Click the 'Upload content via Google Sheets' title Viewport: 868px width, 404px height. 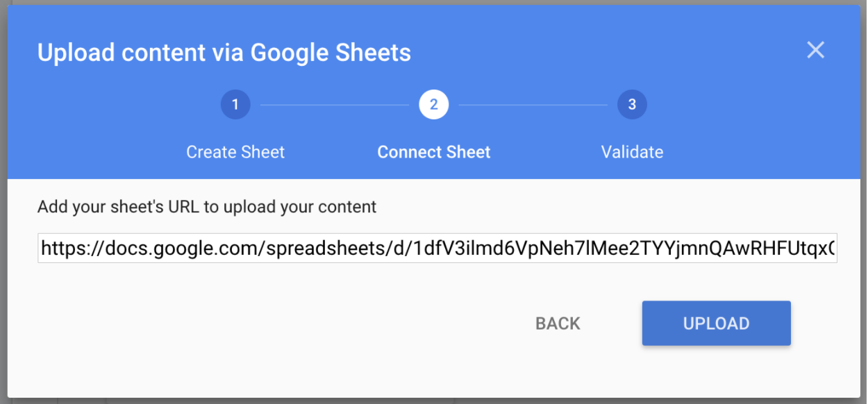(224, 53)
